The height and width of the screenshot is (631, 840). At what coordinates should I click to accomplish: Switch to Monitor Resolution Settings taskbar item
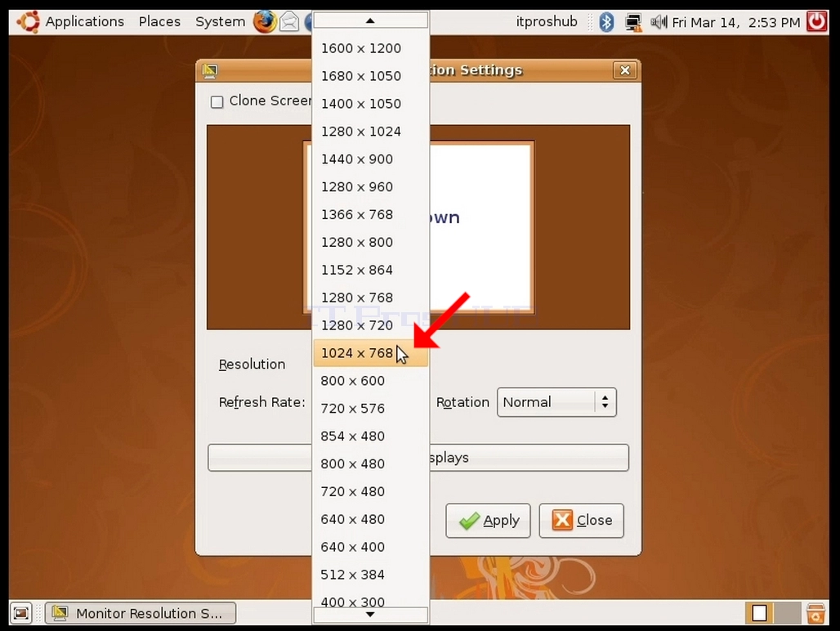(141, 613)
